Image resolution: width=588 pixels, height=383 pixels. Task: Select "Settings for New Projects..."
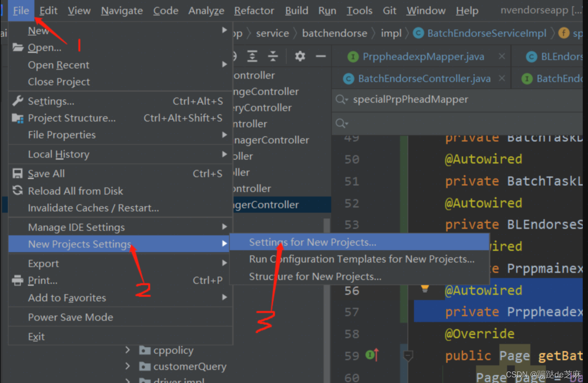click(314, 242)
